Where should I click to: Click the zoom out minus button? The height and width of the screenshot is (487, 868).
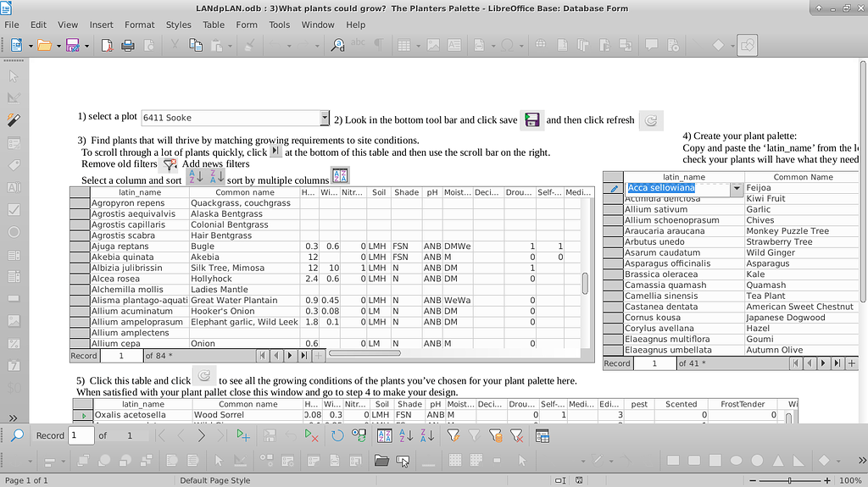pos(753,480)
